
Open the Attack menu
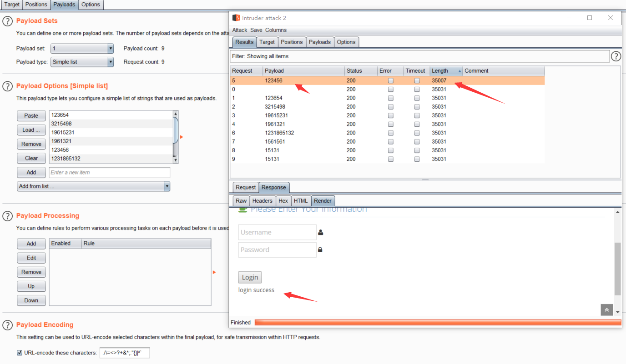(239, 30)
